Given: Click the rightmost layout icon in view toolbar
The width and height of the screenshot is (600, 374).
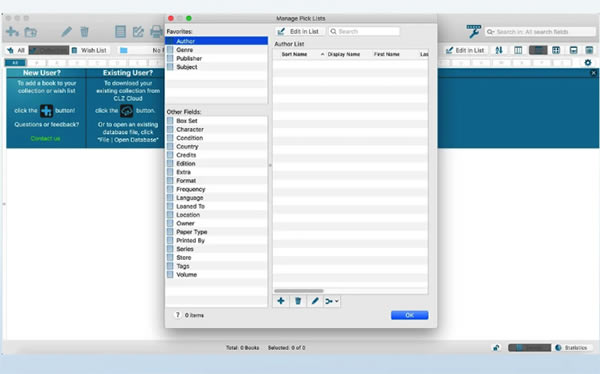Looking at the screenshot, I should click(x=589, y=50).
